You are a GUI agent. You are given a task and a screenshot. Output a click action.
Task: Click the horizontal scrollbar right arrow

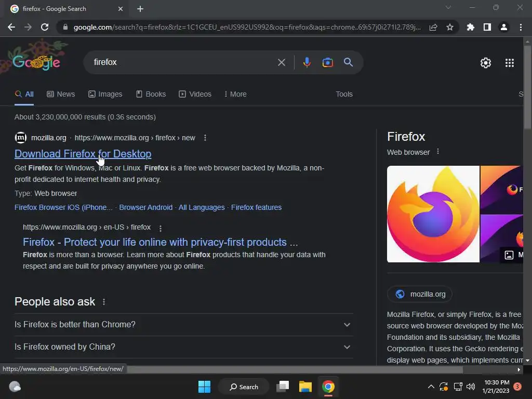tap(519, 370)
